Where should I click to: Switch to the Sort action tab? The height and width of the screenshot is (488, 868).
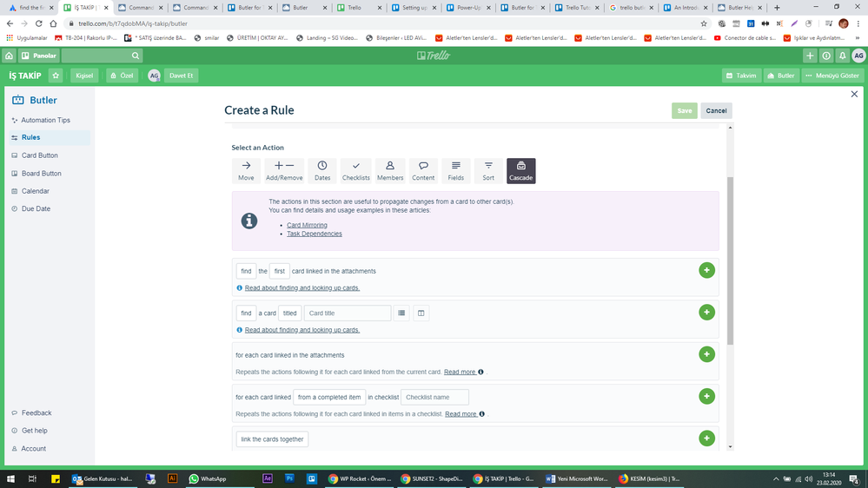[x=488, y=170]
